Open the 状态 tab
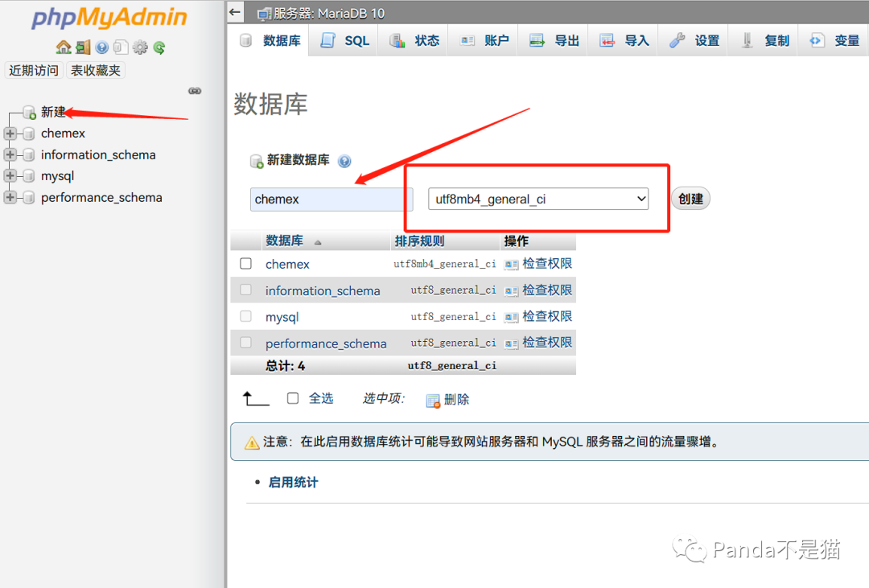This screenshot has height=588, width=869. pyautogui.click(x=414, y=40)
